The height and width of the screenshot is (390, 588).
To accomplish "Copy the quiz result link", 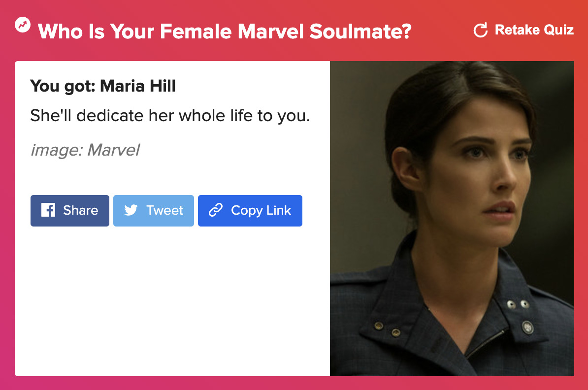I will (x=250, y=210).
